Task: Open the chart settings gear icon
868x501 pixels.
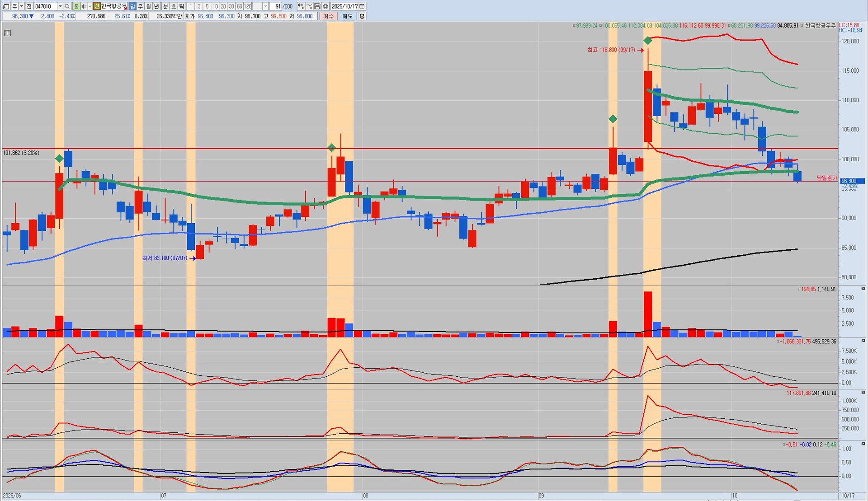Action: click(x=325, y=6)
